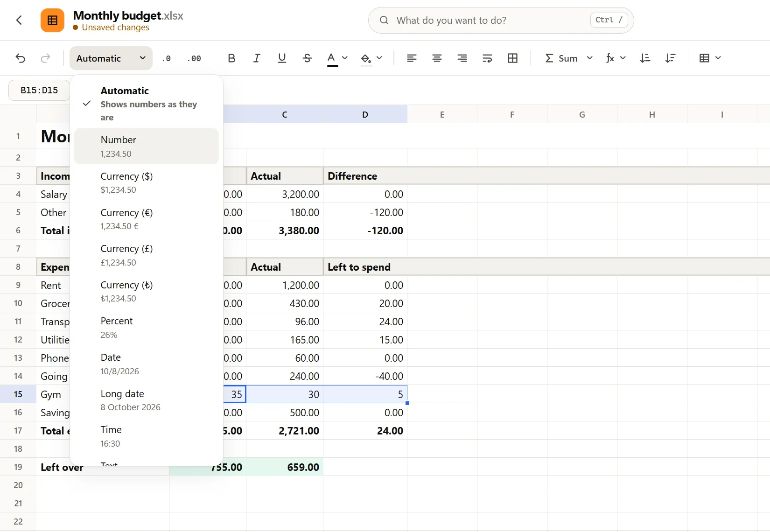770x532 pixels.
Task: Select the Long date format
Action: (x=147, y=400)
